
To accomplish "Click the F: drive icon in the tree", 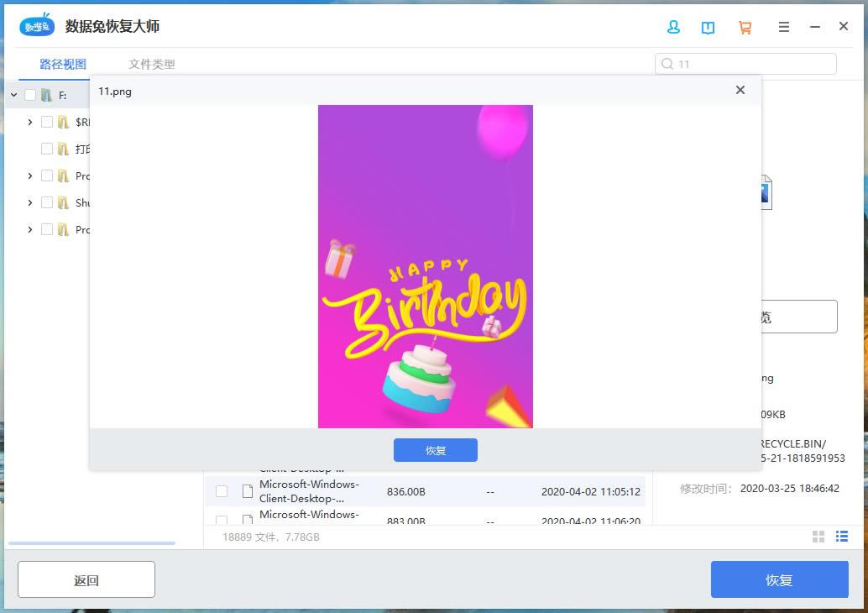I will click(46, 95).
